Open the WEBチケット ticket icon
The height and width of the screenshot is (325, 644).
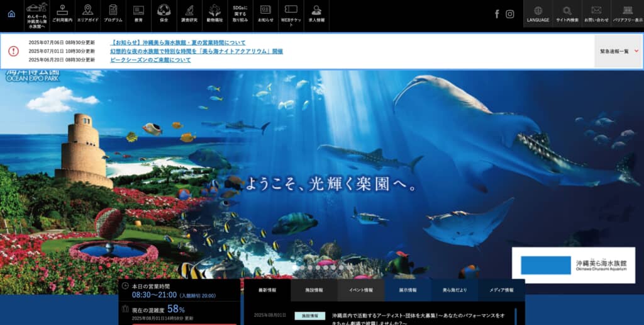[291, 14]
